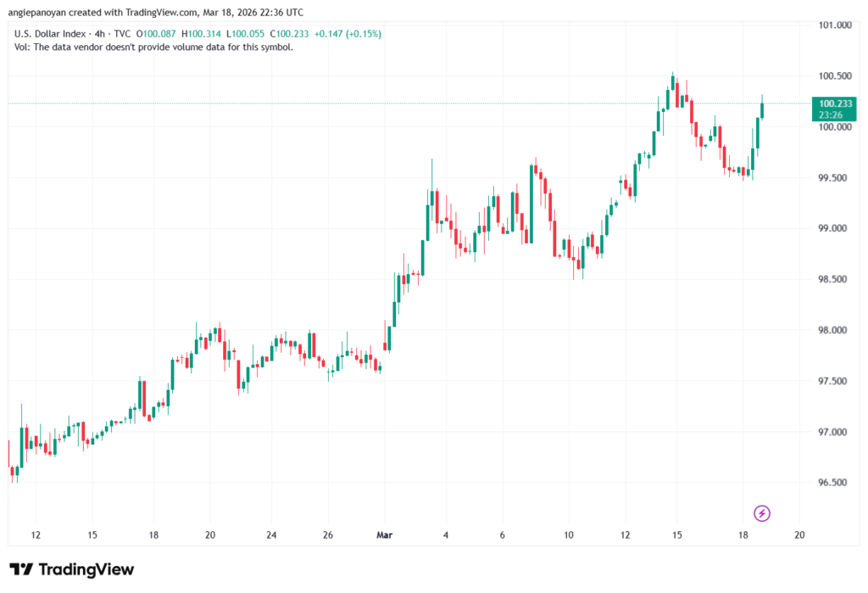Click the TradingView logo icon
The height and width of the screenshot is (593, 868).
coord(21,569)
